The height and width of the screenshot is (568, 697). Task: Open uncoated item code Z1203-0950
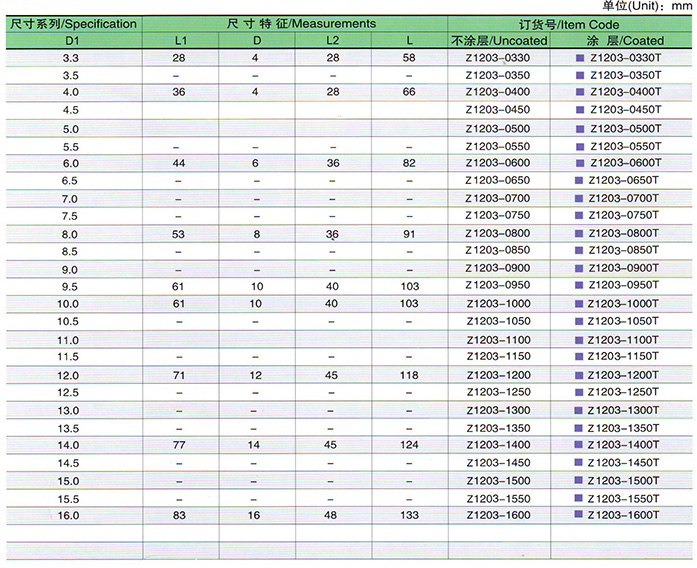pos(498,285)
